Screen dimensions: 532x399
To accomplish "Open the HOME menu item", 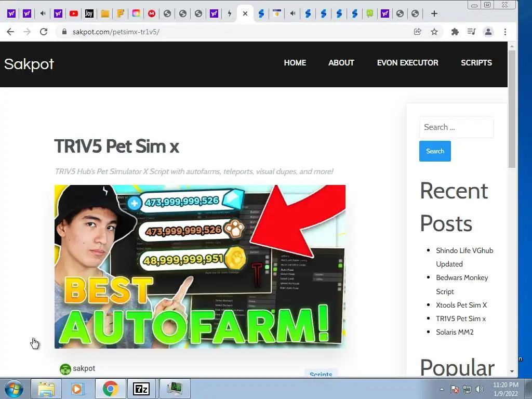I will tap(295, 63).
